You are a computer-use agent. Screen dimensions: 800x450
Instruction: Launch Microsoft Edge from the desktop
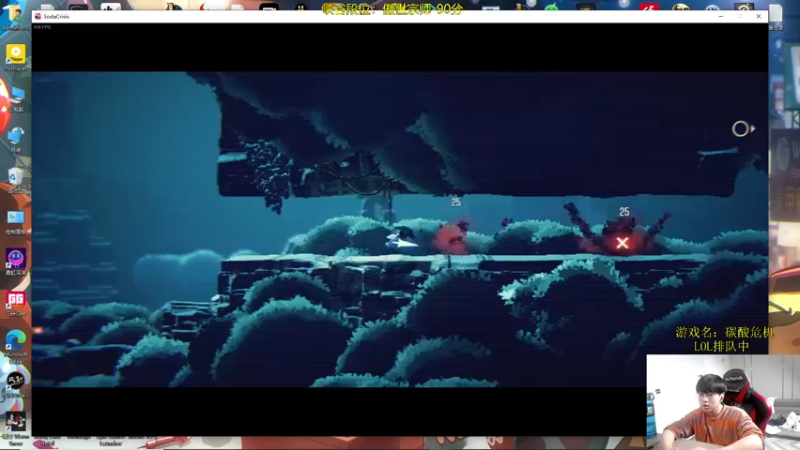(16, 344)
